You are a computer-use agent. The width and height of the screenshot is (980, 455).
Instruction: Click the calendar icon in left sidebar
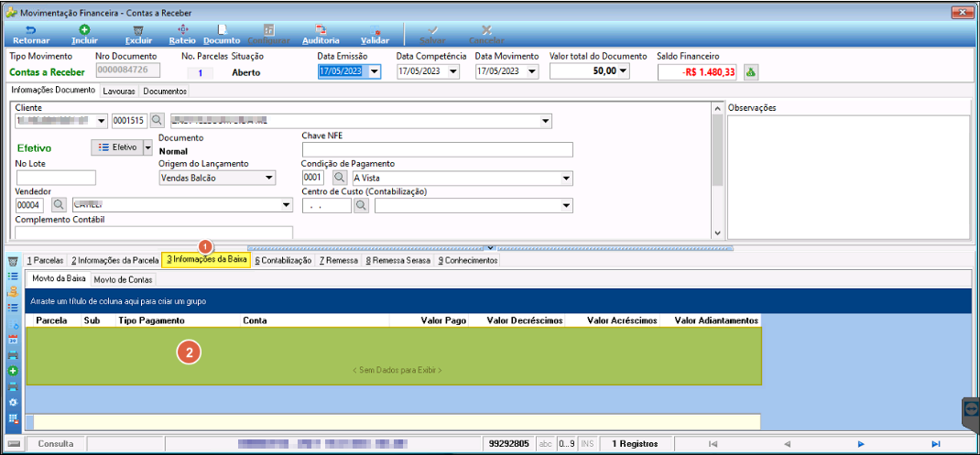tap(13, 340)
